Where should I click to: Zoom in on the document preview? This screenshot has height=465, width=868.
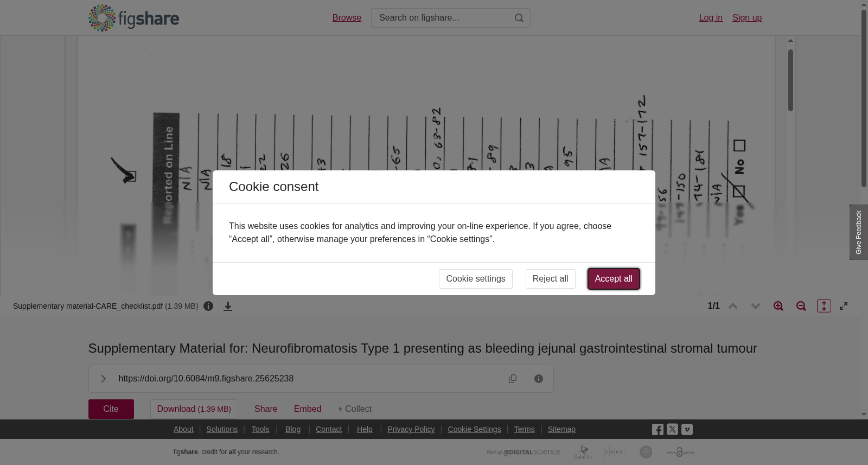pyautogui.click(x=778, y=306)
